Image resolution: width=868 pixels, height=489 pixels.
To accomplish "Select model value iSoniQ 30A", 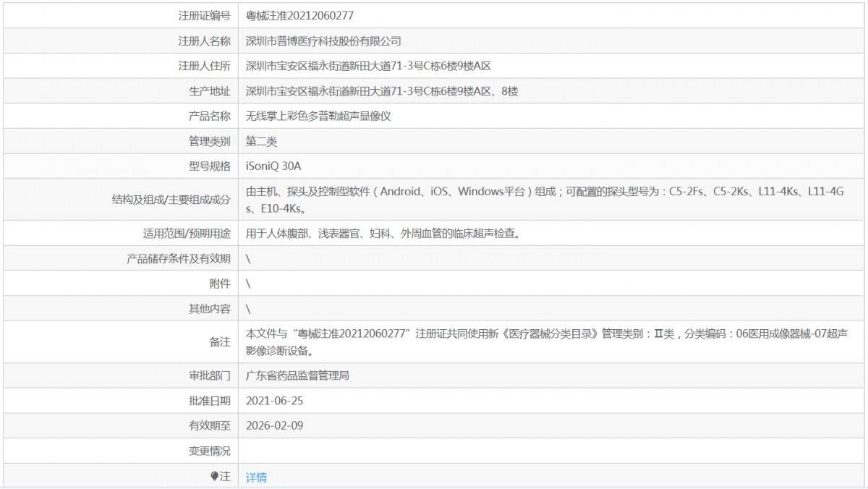I will tap(273, 166).
